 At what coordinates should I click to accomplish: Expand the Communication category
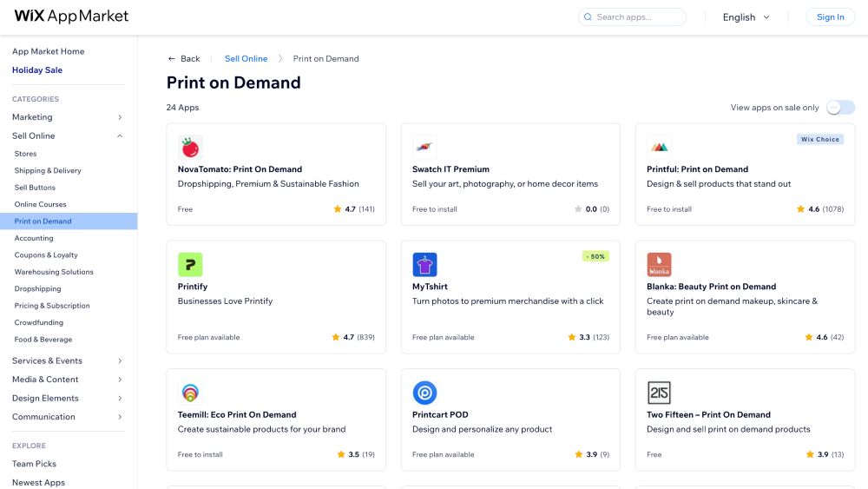pos(120,417)
